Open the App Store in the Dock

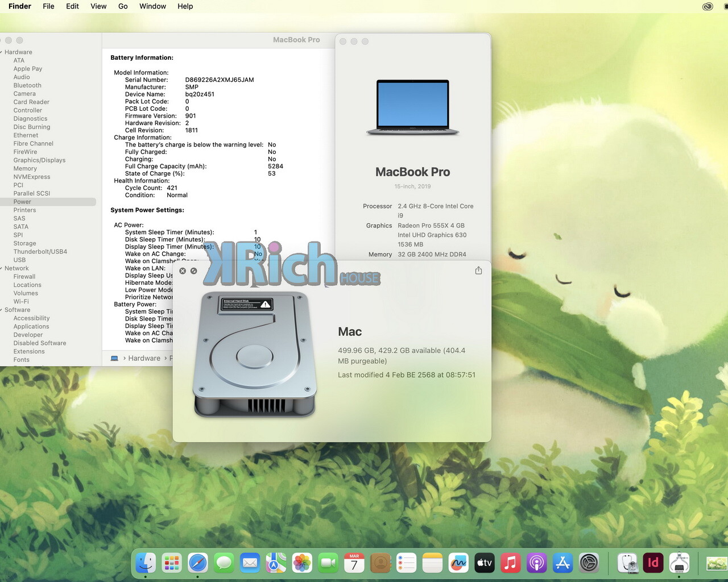(562, 563)
